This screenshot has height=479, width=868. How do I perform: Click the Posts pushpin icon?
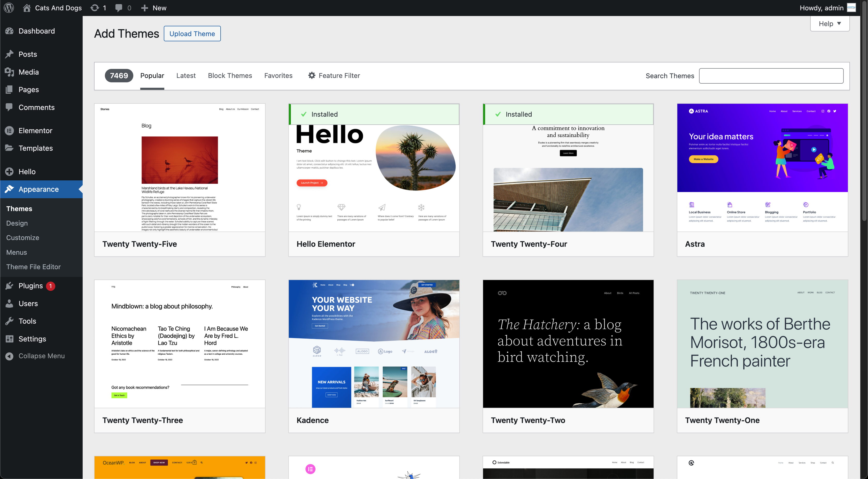pyautogui.click(x=10, y=54)
